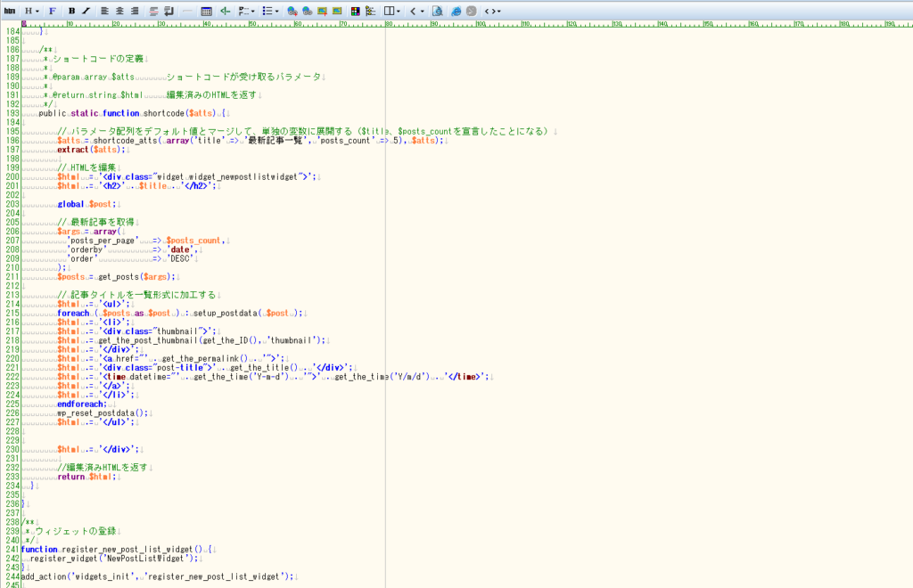Apply bold tag with B icon
This screenshot has width=913, height=588.
(x=71, y=11)
